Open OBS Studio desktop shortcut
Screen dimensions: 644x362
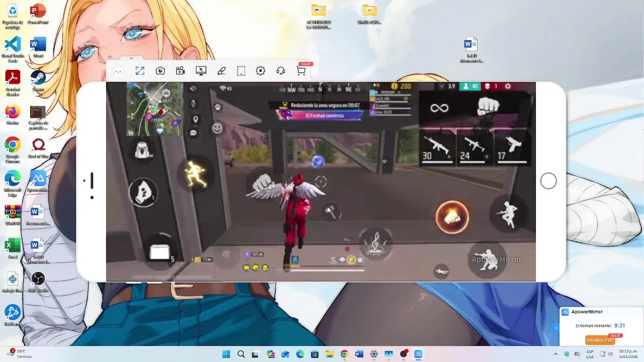[x=38, y=282]
